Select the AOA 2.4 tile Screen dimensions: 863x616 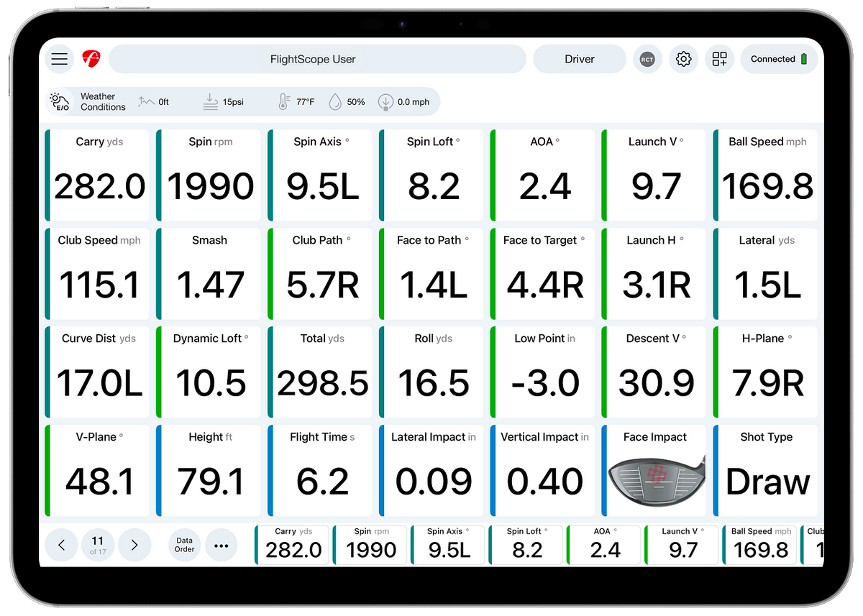(543, 175)
